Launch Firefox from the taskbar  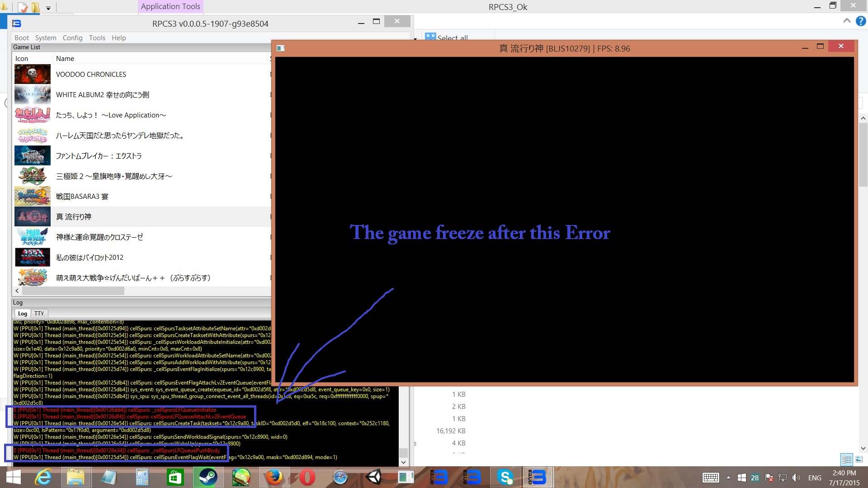(x=274, y=477)
